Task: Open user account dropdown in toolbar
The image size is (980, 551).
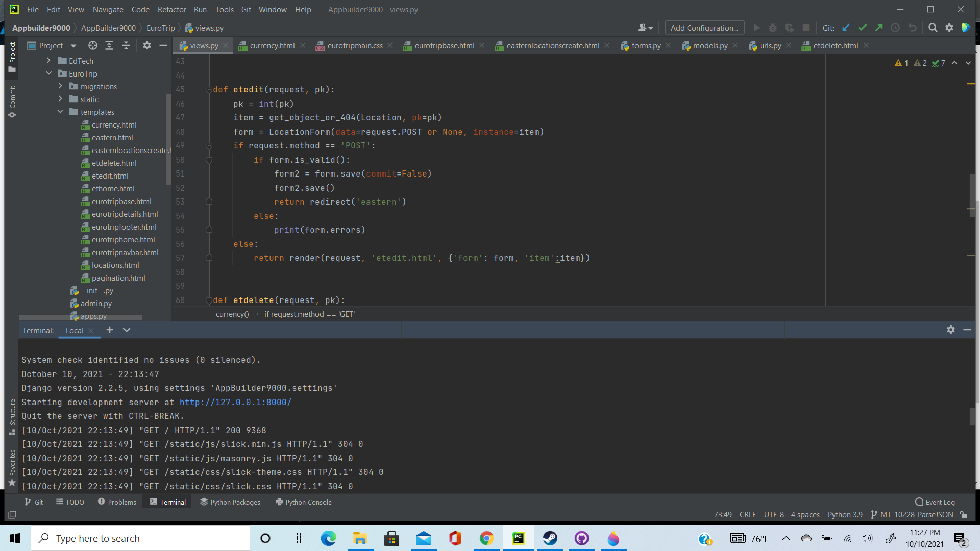Action: coord(645,28)
